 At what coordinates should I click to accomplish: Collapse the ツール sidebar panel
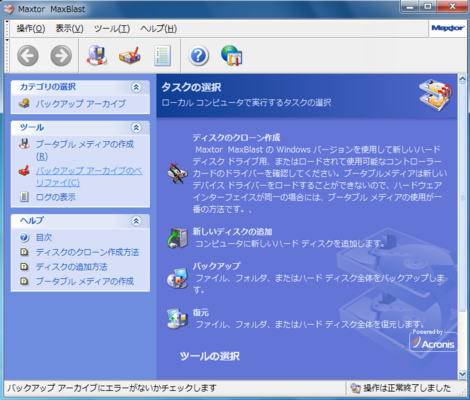pos(136,128)
